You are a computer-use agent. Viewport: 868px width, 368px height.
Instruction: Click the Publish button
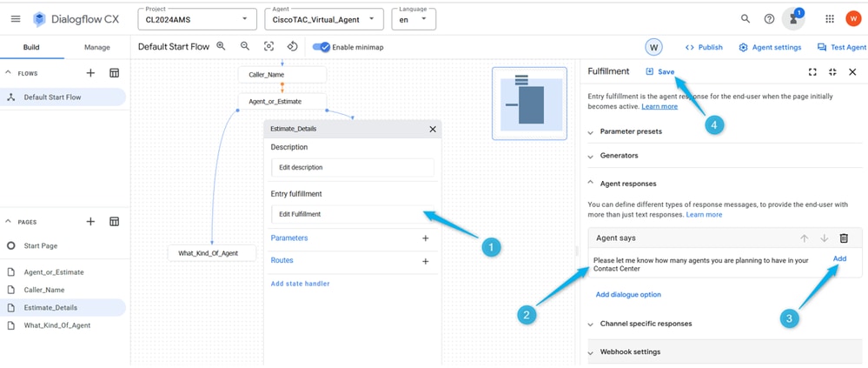coord(704,47)
